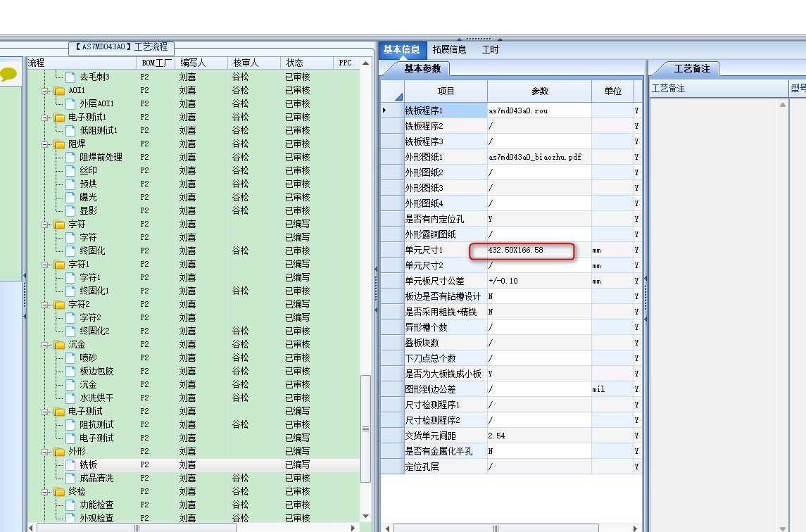
Task: Click the tree horizontal scroll-right arrow
Action: (x=353, y=528)
